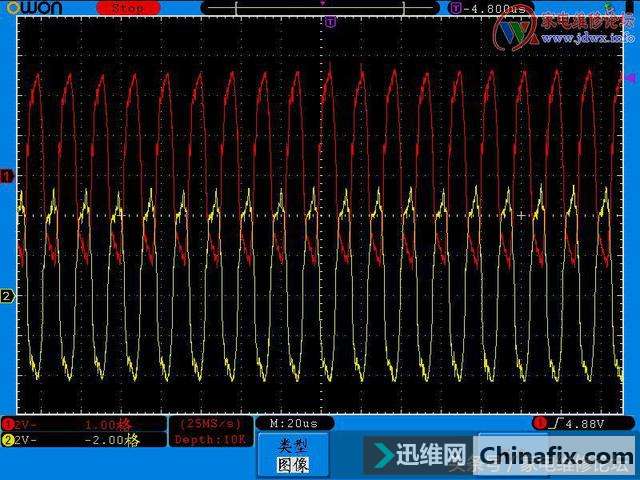
Task: Click the M:20us timebase readout
Action: 295,424
